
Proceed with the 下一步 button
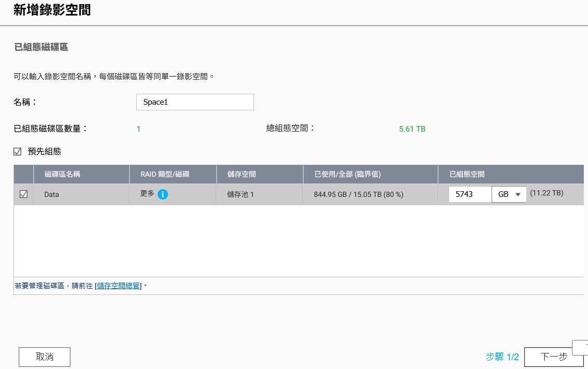(x=553, y=357)
